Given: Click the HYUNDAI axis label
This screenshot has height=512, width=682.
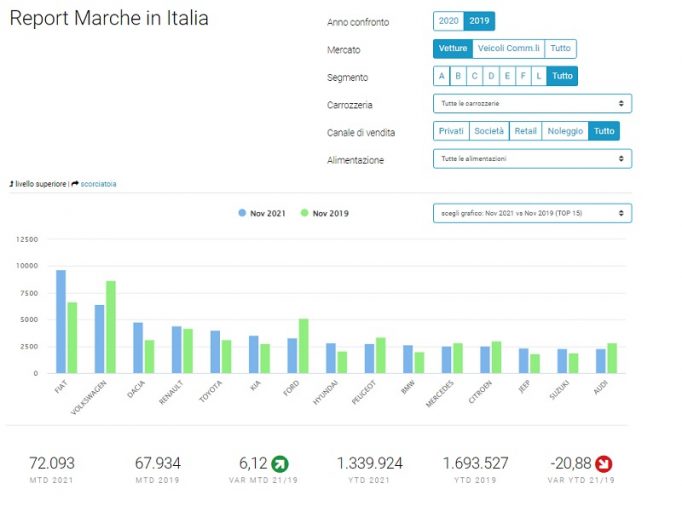Looking at the screenshot, I should [325, 392].
